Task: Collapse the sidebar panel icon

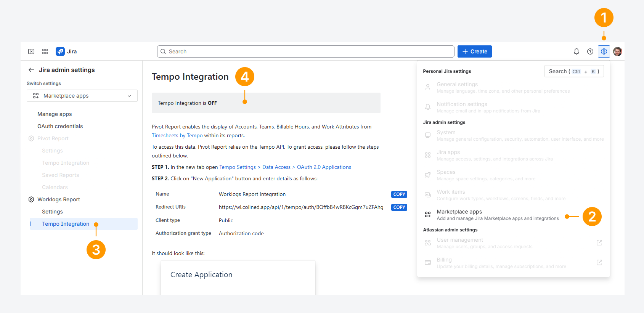Action: click(31, 51)
